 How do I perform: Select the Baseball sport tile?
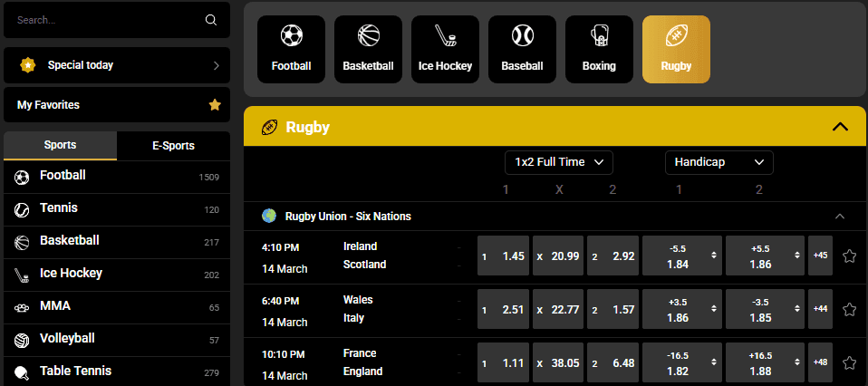522,49
